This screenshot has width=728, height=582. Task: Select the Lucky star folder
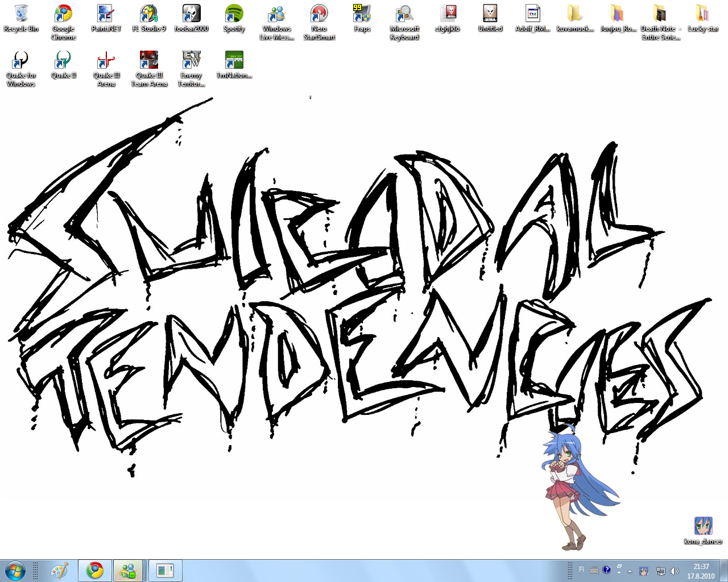703,18
